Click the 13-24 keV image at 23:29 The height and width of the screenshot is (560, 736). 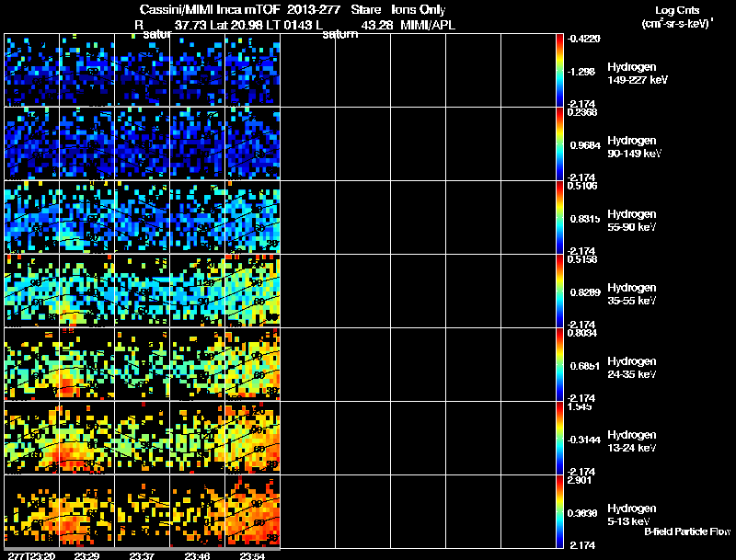point(86,438)
